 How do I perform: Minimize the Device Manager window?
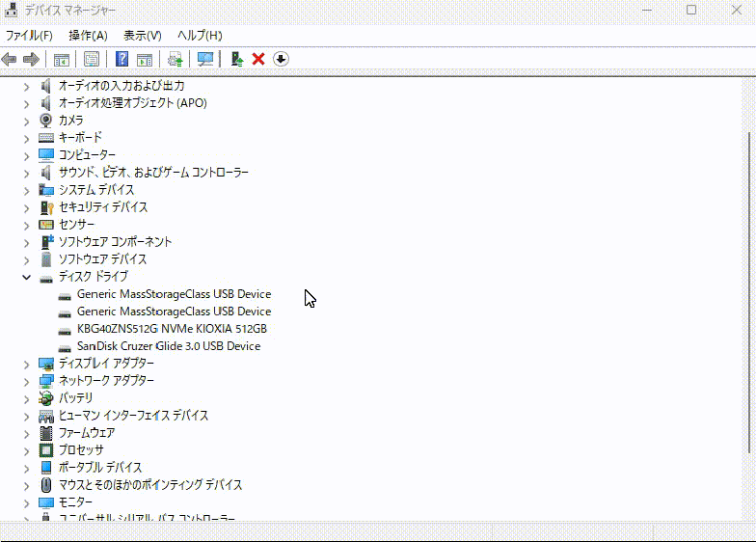click(x=647, y=10)
